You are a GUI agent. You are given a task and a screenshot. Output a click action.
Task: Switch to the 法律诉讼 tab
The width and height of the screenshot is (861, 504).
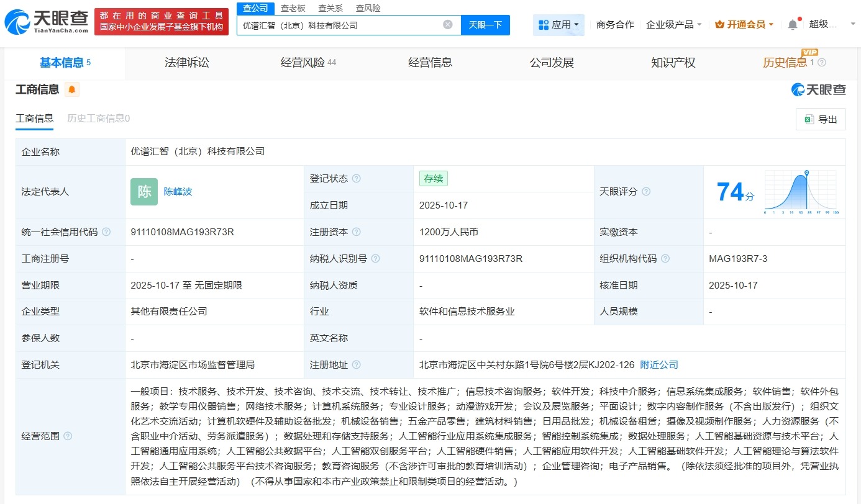coord(187,63)
